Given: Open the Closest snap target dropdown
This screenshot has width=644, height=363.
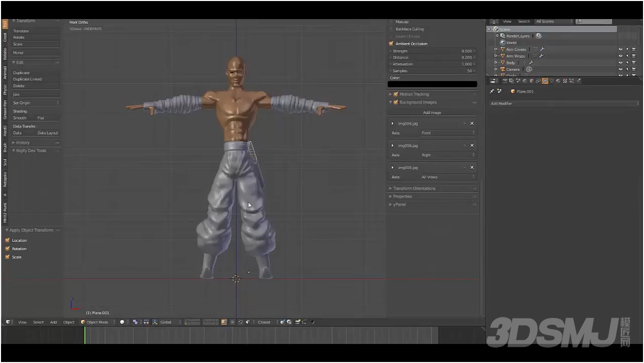Looking at the screenshot, I should [267, 322].
